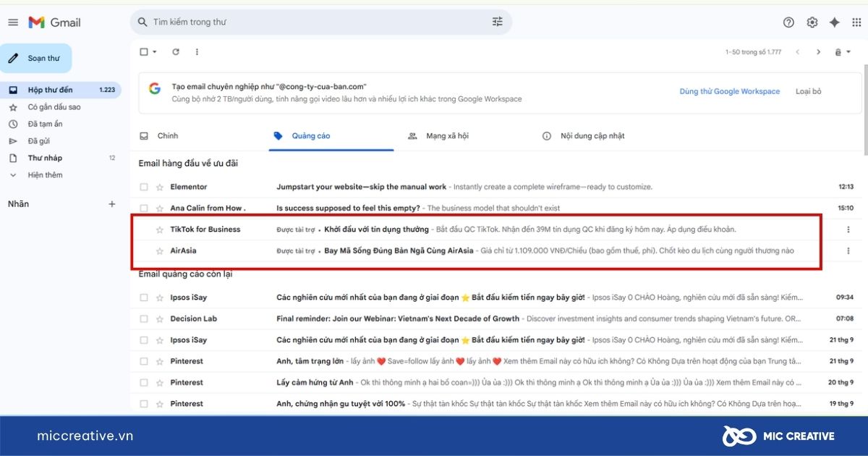Image resolution: width=868 pixels, height=456 pixels.
Task: Click the 'Nhãn' labels heading
Action: [x=18, y=204]
